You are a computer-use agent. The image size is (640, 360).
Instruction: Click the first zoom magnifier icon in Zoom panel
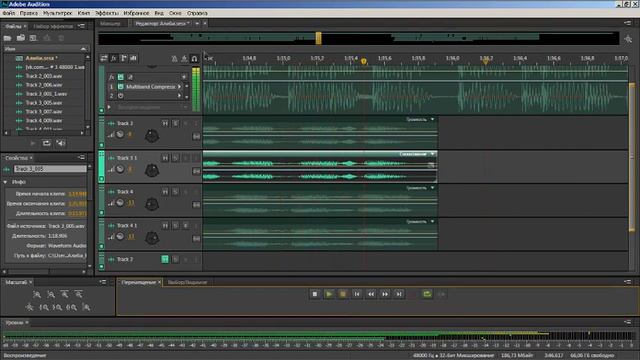(x=36, y=294)
